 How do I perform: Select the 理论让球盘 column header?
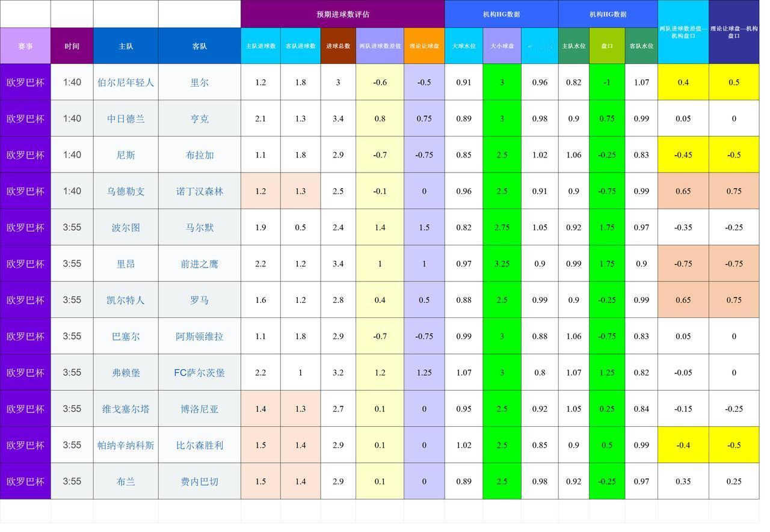[424, 45]
